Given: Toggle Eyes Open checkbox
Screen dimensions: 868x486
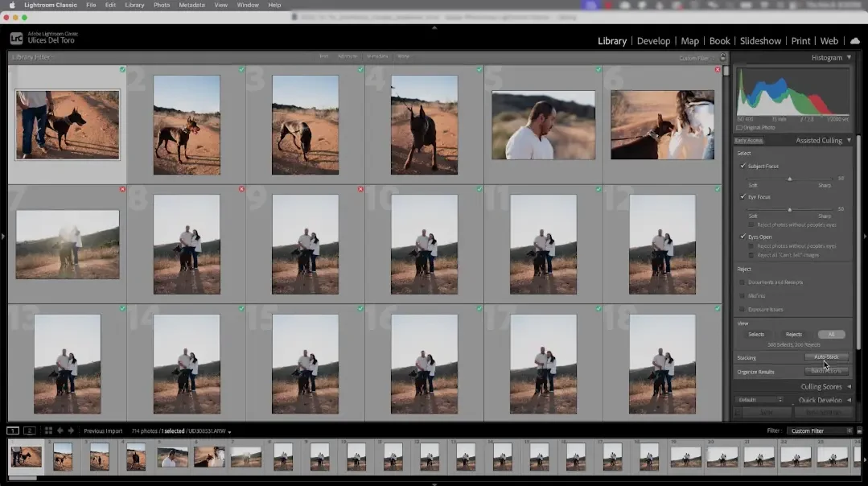Looking at the screenshot, I should tap(743, 237).
